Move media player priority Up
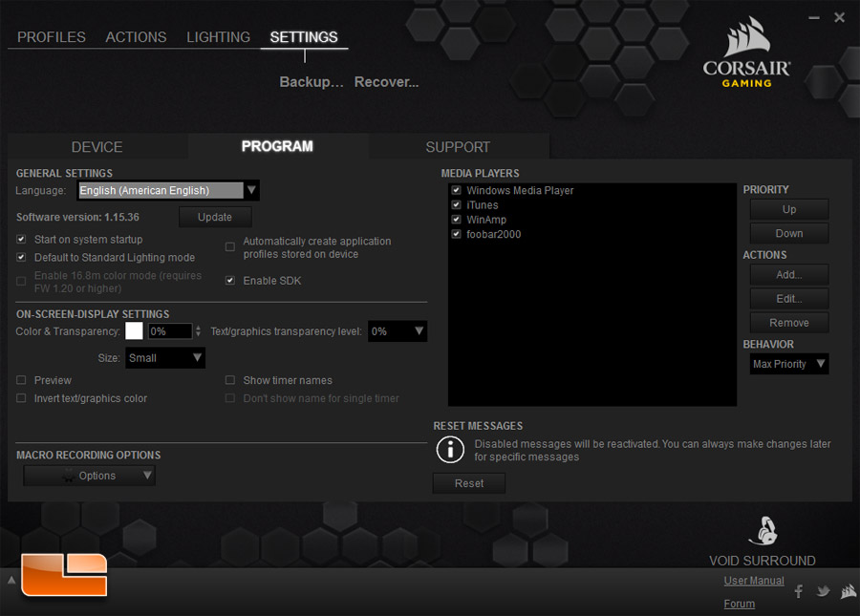The width and height of the screenshot is (860, 616). click(789, 209)
